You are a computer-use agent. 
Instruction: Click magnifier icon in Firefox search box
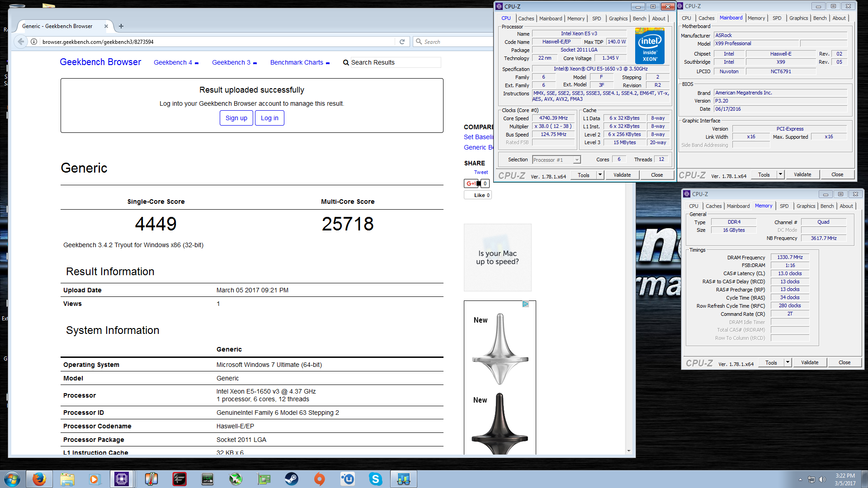(419, 42)
